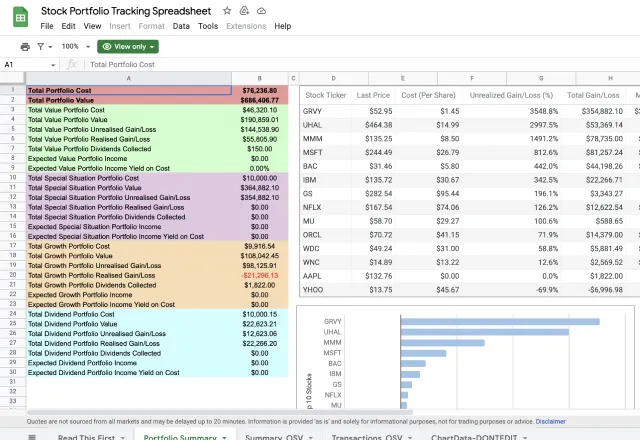Switch to the ChartData-DONTEDIT sheet tab
This screenshot has width=640, height=440.
pos(474,437)
